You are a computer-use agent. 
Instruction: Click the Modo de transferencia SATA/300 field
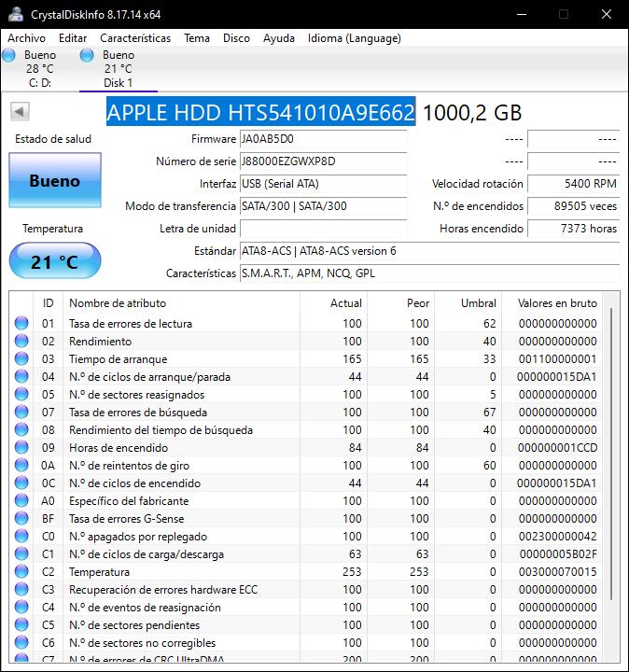323,205
